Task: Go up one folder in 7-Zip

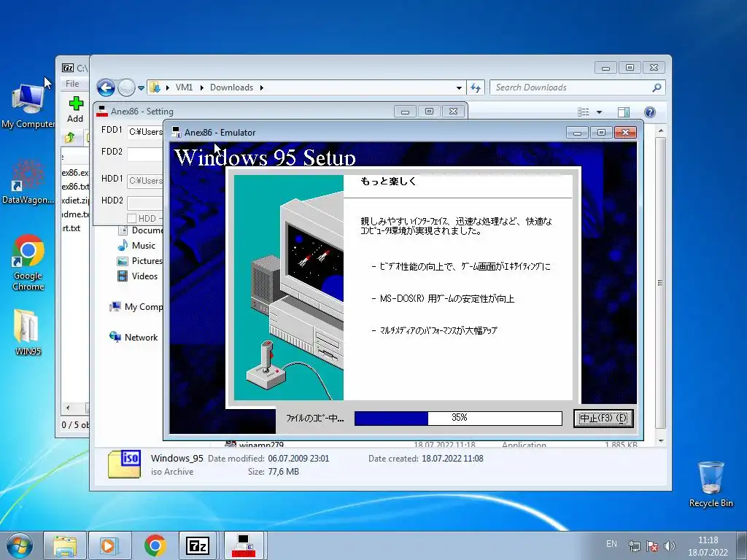Action: pyautogui.click(x=69, y=138)
